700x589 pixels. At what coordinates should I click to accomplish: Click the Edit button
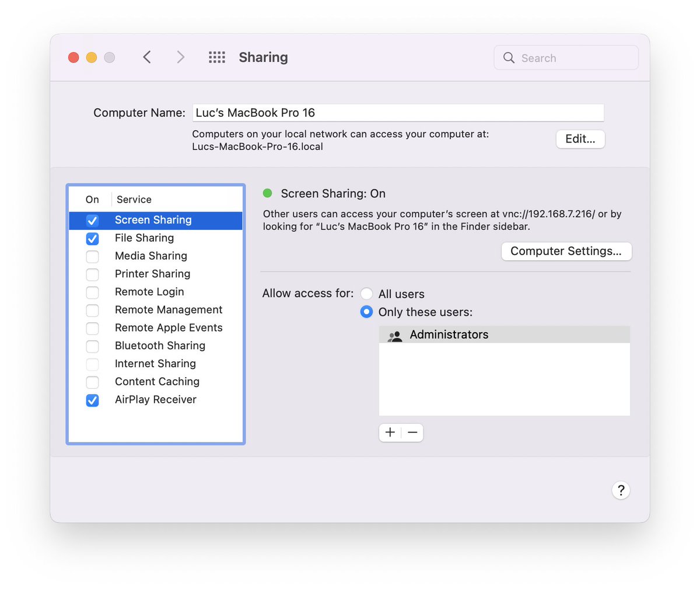580,139
